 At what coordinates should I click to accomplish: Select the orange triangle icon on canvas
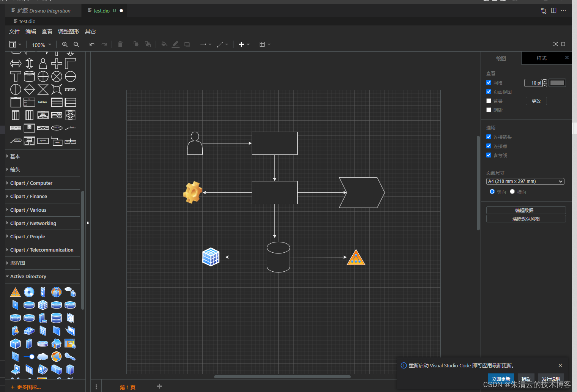click(356, 257)
